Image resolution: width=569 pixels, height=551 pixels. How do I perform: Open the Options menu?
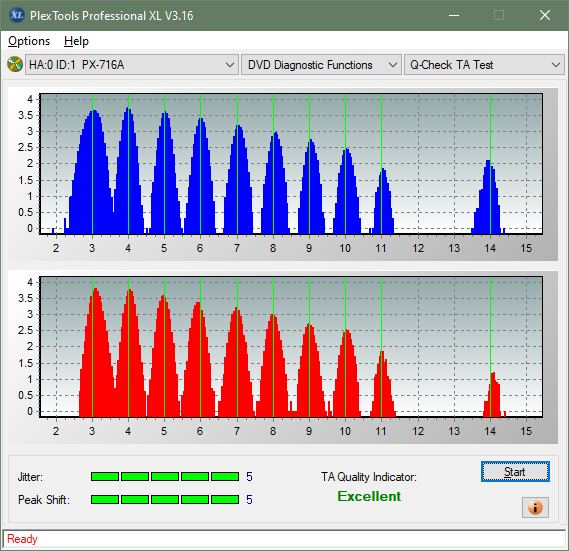(29, 41)
